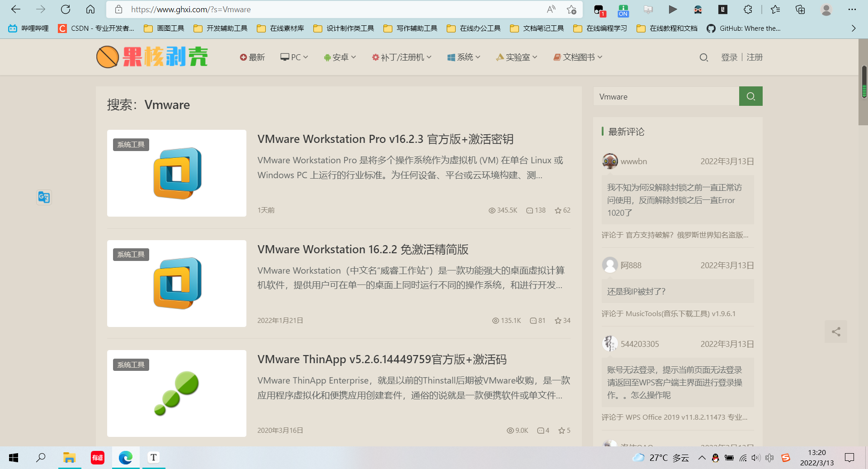Open commenter wwwbn's name link
This screenshot has width=868, height=469.
point(633,161)
